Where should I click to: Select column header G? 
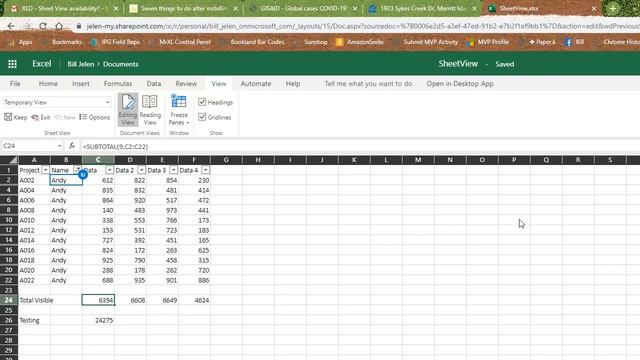click(x=226, y=160)
